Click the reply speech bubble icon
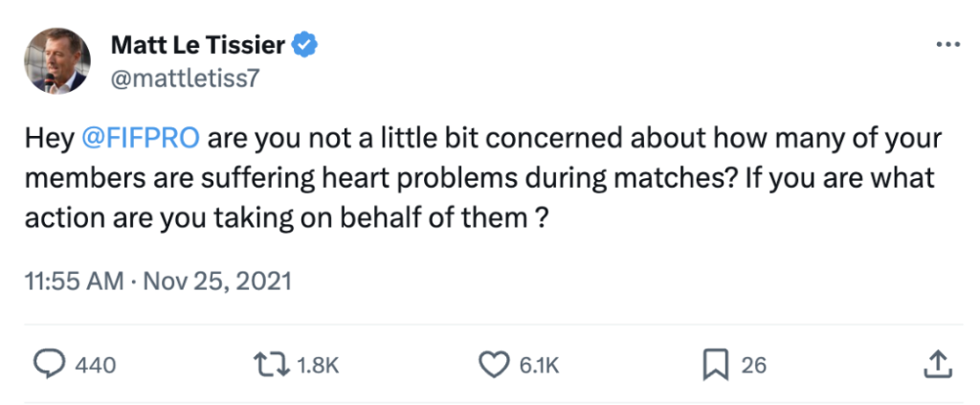 pos(47,365)
